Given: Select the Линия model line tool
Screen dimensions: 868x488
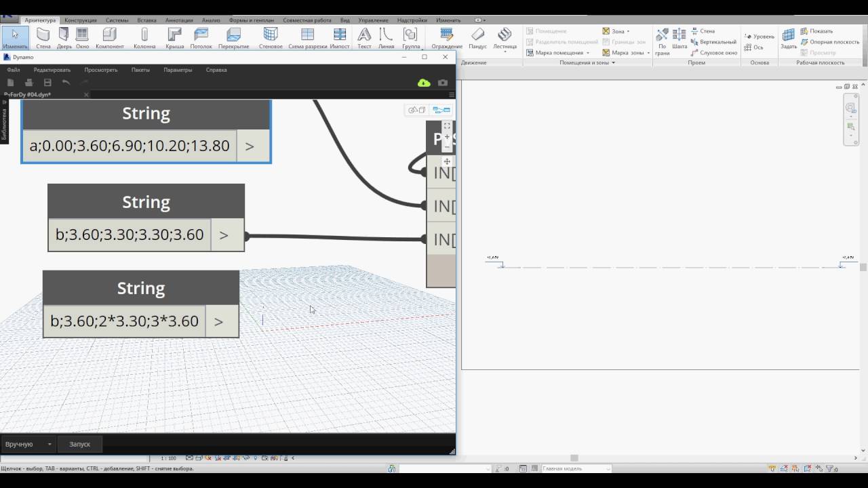Looking at the screenshot, I should click(x=386, y=38).
